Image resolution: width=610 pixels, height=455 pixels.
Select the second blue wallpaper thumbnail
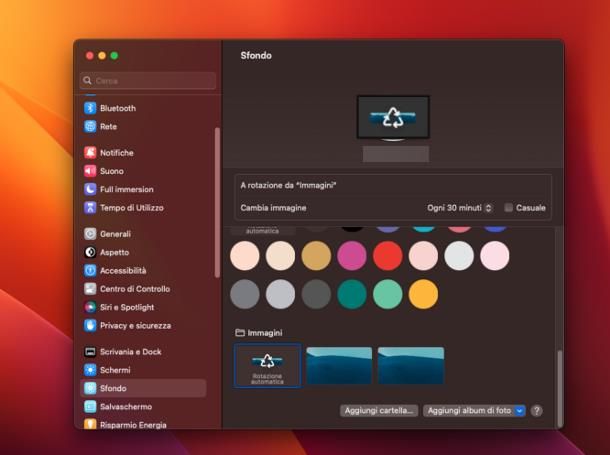click(x=339, y=366)
